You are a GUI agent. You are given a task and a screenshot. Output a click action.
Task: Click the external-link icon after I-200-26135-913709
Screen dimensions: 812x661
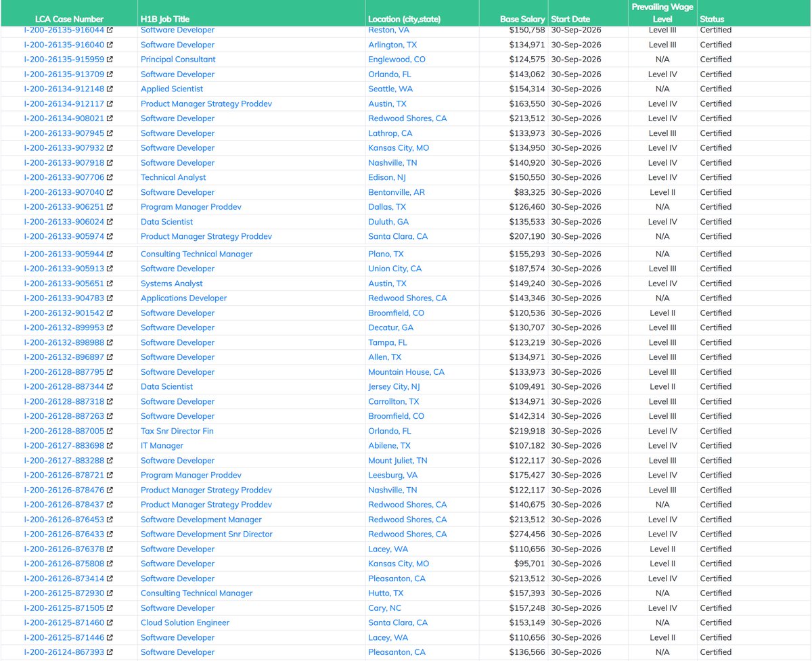[x=110, y=74]
